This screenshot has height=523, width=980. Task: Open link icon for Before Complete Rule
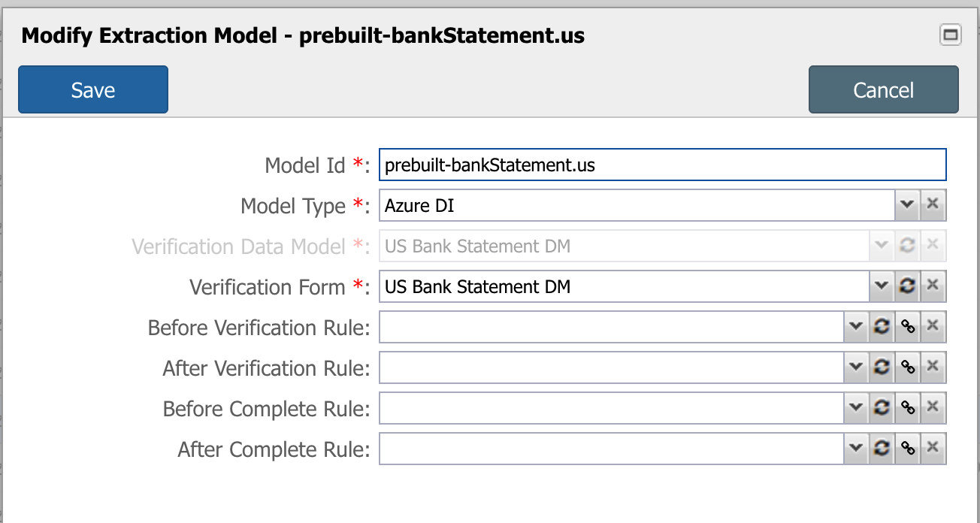pos(907,408)
